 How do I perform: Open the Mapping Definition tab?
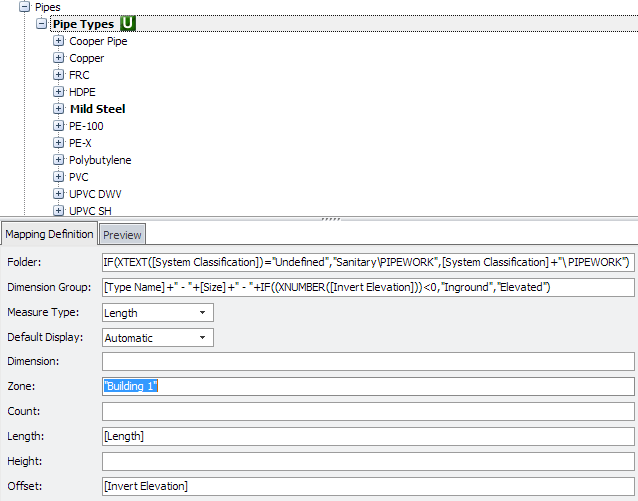(49, 234)
